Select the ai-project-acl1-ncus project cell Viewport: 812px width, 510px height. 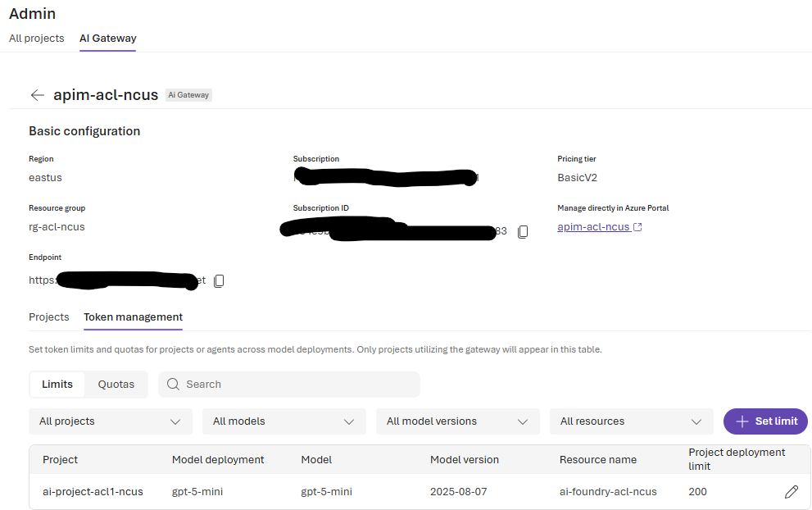(93, 492)
